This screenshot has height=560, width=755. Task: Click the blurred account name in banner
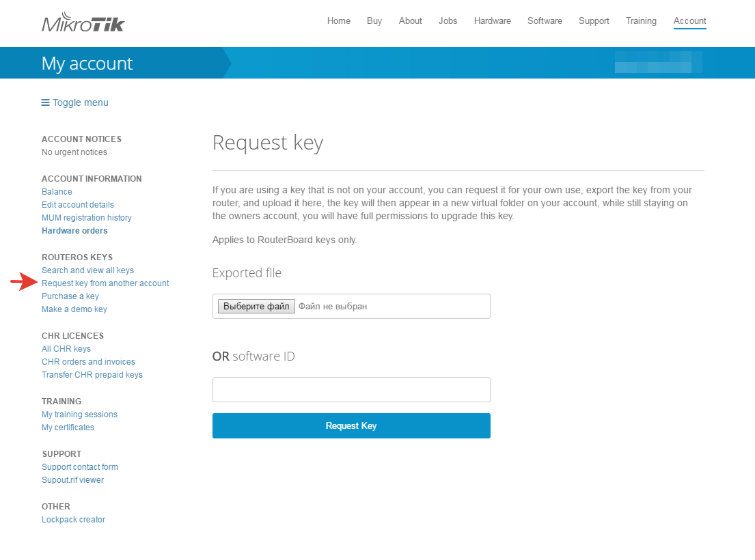click(658, 63)
